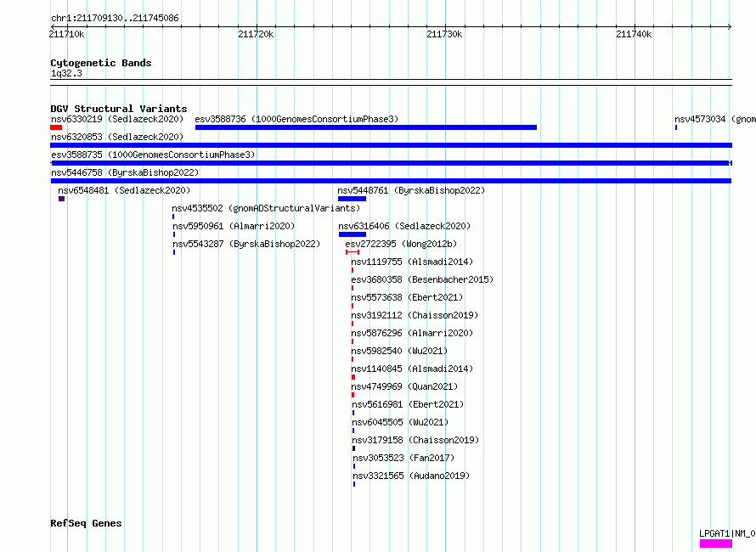Open nsv6320853 (Sedlazeck2020) label
756x552 pixels.
(x=117, y=137)
